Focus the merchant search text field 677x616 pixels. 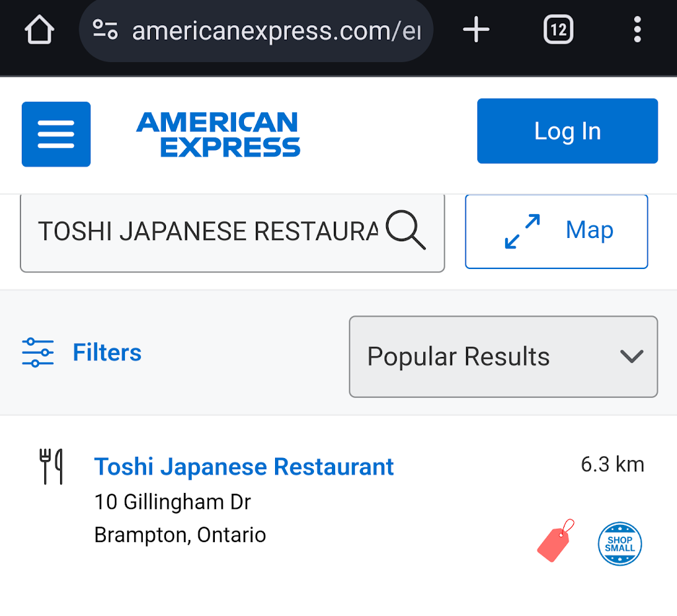pyautogui.click(x=208, y=231)
